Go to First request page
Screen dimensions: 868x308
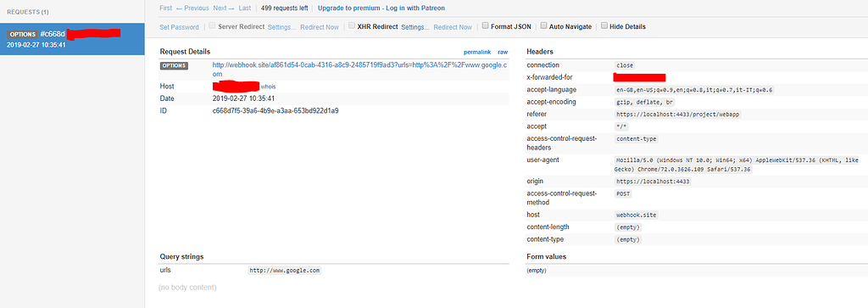click(165, 8)
